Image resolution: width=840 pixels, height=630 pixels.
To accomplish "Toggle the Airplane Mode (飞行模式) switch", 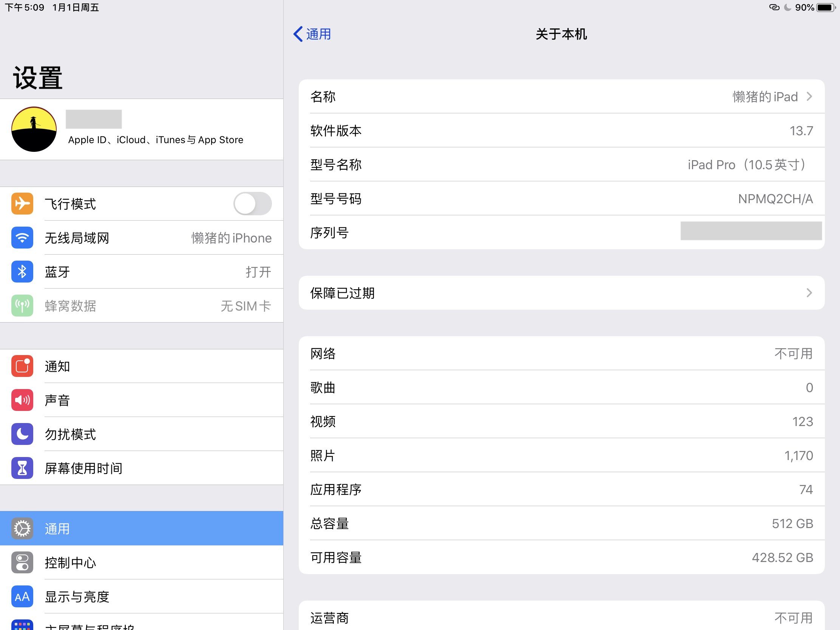I will tap(252, 204).
